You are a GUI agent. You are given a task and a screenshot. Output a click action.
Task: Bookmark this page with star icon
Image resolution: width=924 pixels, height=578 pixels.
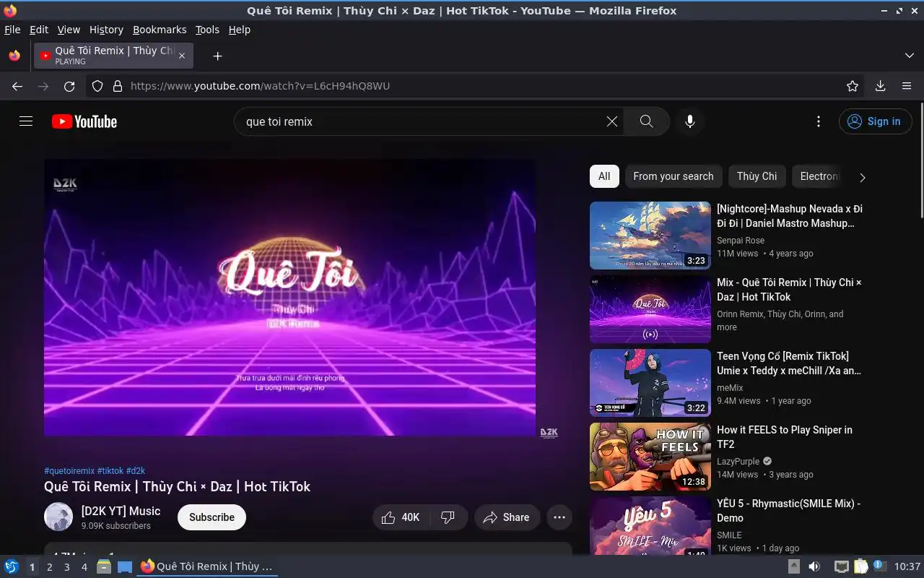[x=853, y=86]
